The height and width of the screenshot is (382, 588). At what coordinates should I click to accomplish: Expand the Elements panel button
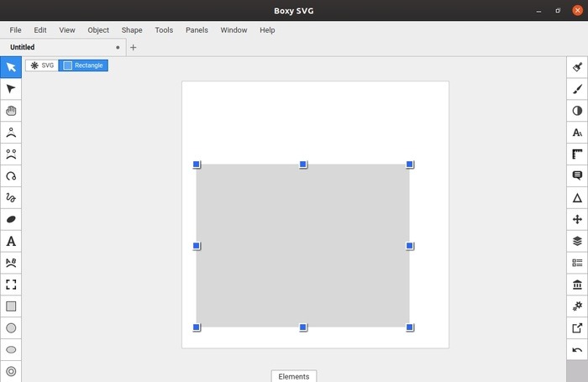pos(294,376)
